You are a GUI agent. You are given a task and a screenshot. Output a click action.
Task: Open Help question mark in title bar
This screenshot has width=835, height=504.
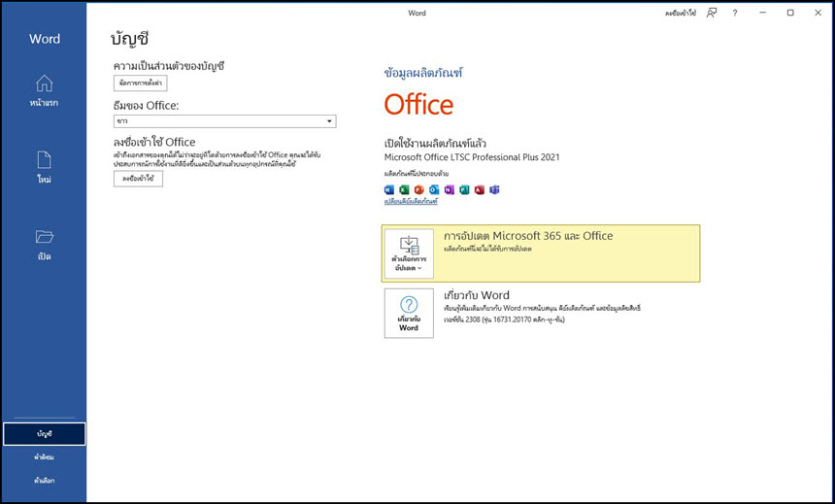click(x=735, y=13)
